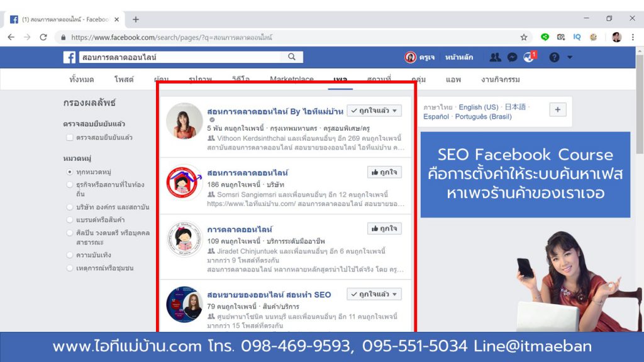Click the search magnifier icon
This screenshot has height=362, width=644.
coord(291,57)
